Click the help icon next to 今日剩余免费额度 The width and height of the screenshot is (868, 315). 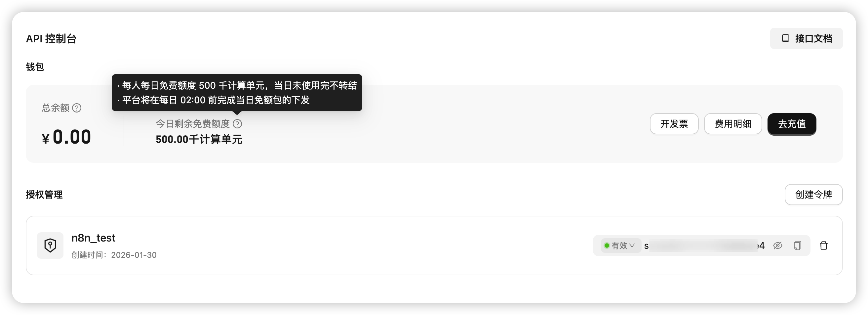point(237,124)
